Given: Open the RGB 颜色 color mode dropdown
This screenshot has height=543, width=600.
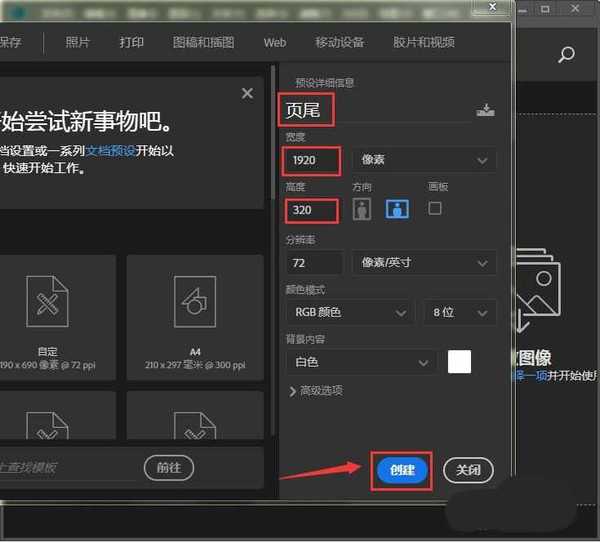Looking at the screenshot, I should point(349,312).
